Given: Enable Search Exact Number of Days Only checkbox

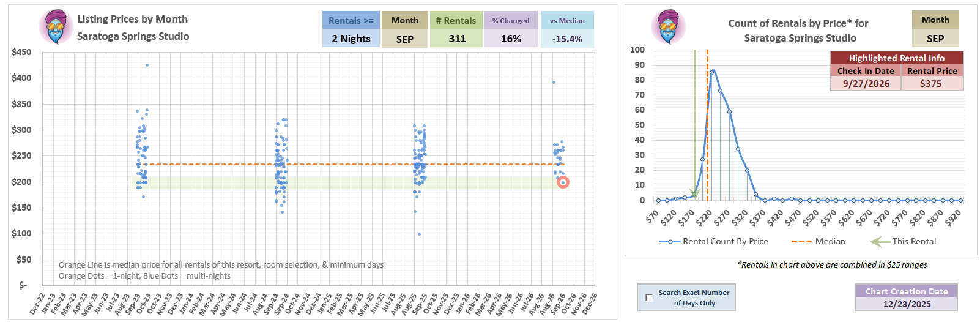Looking at the screenshot, I should (x=649, y=298).
